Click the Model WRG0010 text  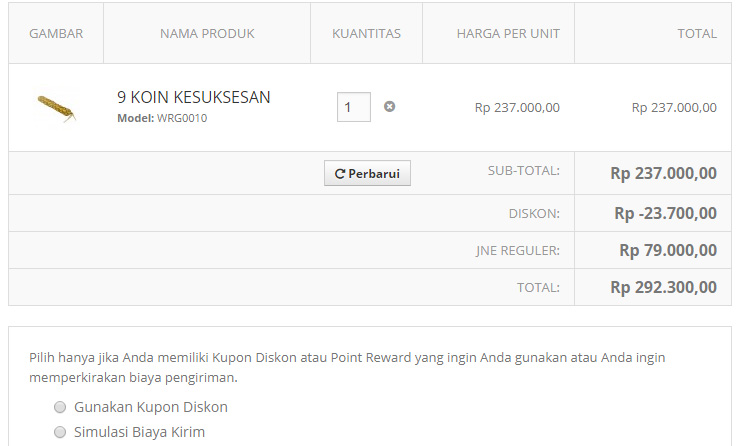162,118
